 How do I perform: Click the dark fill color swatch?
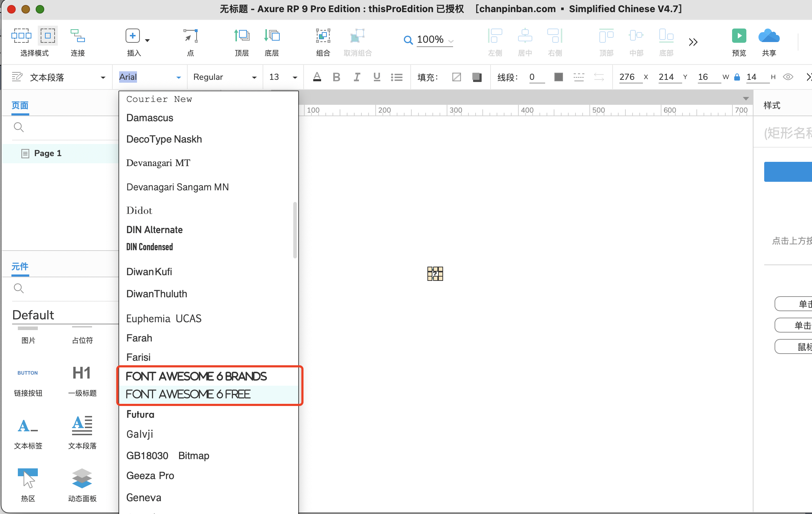[x=476, y=77]
